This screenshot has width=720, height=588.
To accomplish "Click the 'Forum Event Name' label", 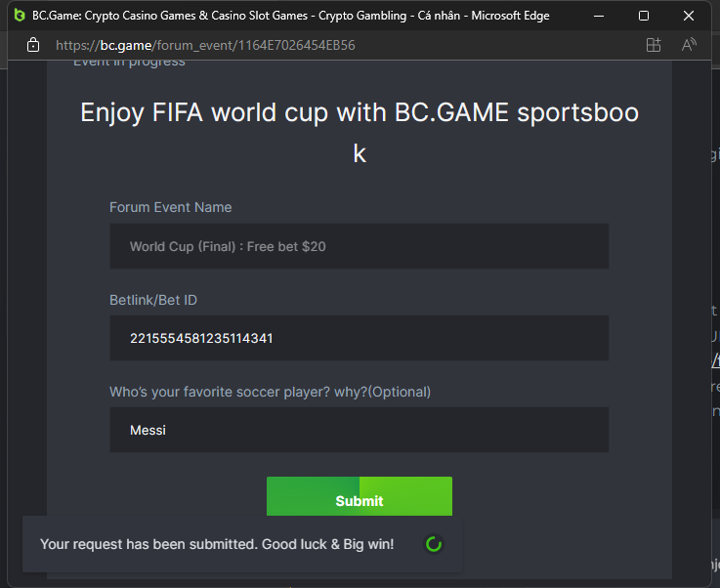I will click(x=171, y=207).
